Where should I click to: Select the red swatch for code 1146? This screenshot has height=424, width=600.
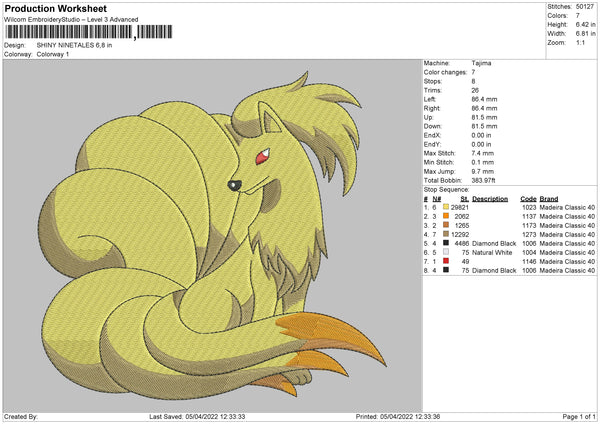[x=446, y=261]
